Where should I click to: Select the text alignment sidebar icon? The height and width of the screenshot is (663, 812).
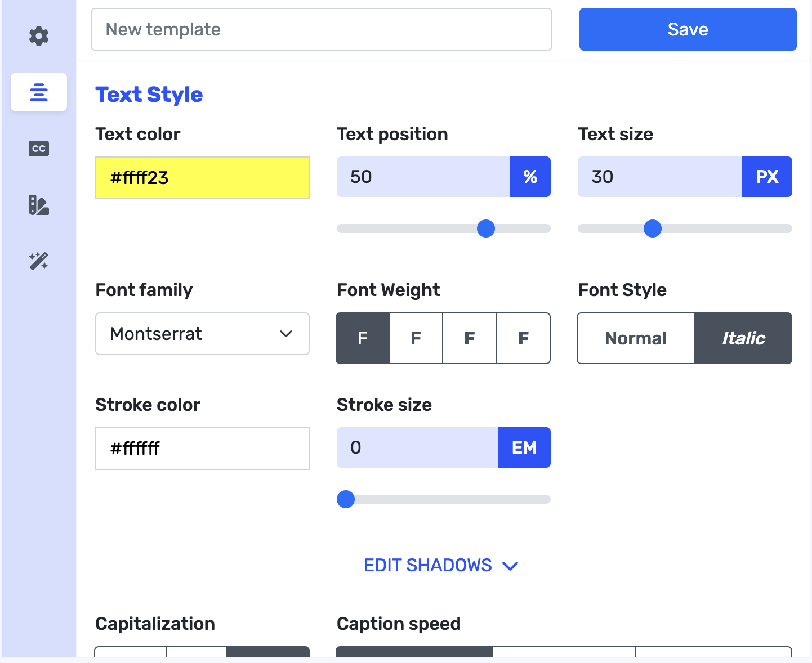pos(39,92)
